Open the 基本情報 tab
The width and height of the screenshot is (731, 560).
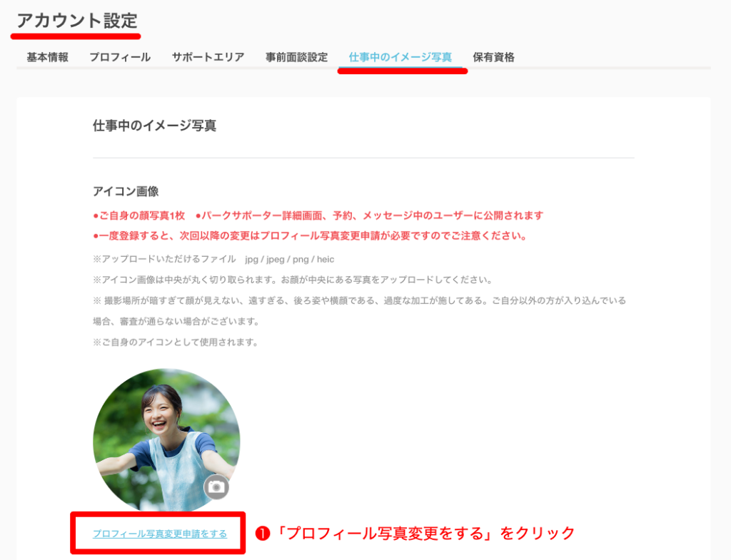pyautogui.click(x=48, y=57)
